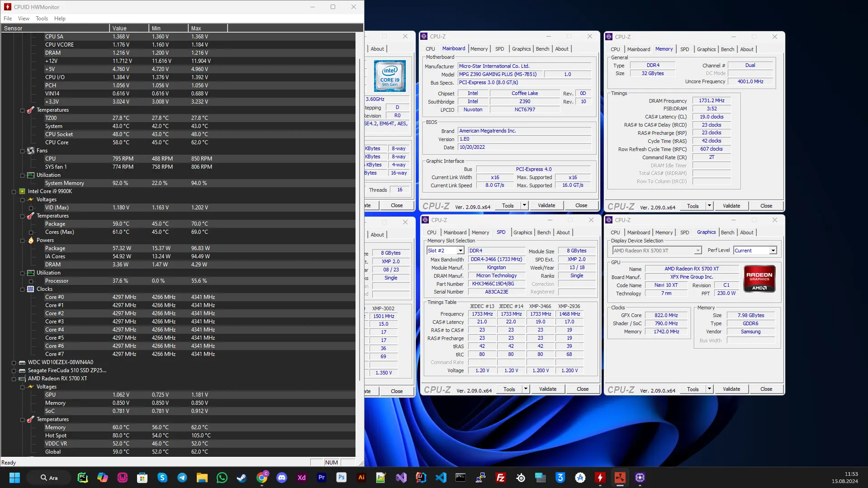868x488 pixels.
Task: Click the Utilization icon above System Memory
Action: coord(31,175)
